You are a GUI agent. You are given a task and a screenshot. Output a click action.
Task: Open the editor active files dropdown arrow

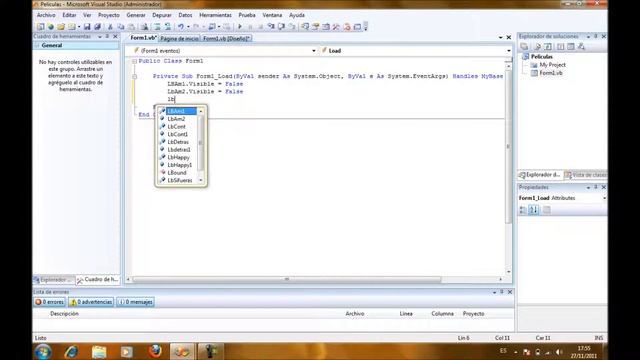click(500, 38)
